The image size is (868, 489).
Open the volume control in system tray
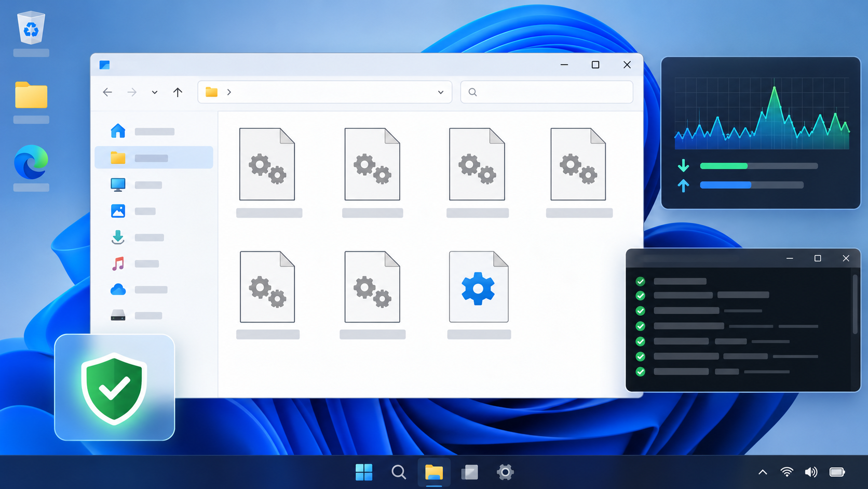coord(811,472)
